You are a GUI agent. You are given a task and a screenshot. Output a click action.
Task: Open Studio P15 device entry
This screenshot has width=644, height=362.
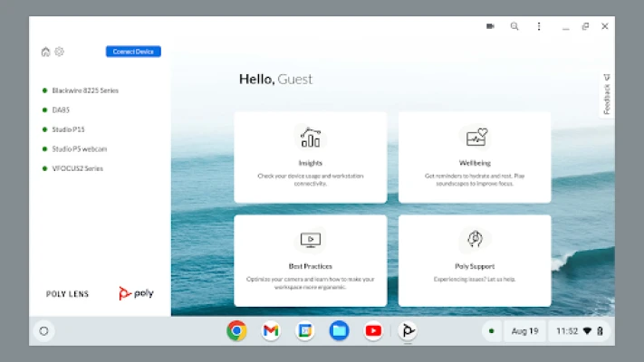(68, 129)
